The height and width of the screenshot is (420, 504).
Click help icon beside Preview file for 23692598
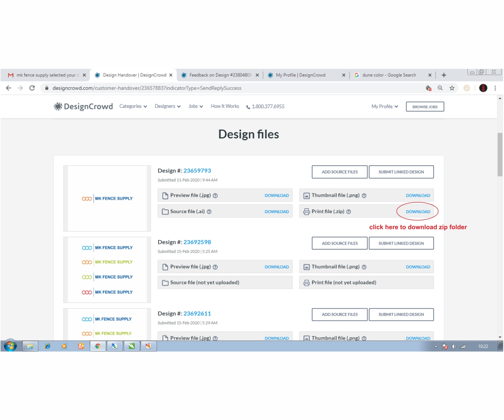tap(215, 267)
